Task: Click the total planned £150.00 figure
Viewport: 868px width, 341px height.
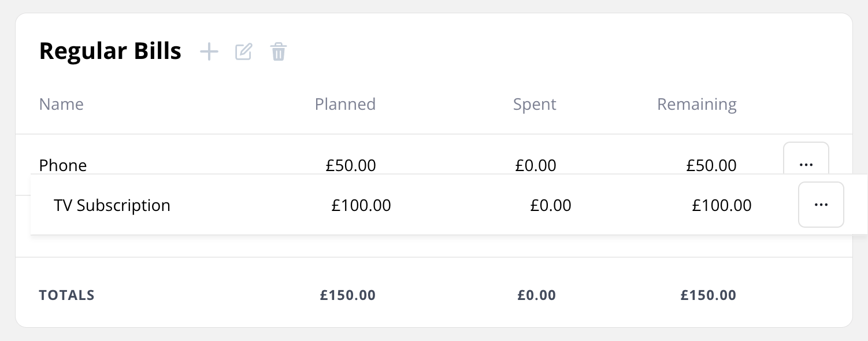Action: (x=348, y=295)
